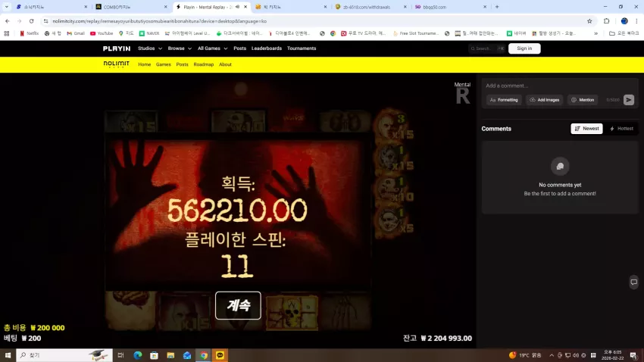Open Chrome from the taskbar
Viewport: 644px width, 362px height.
point(204,355)
